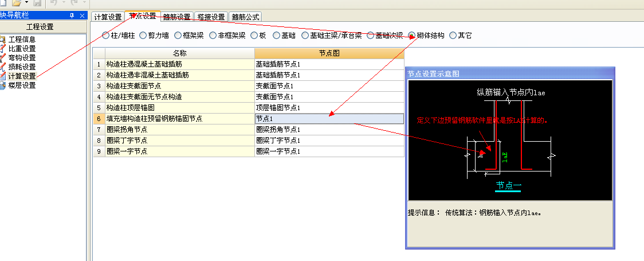Select row 构造柱遇混凝土基础插筋
Screen dimensions: 644x261
coord(180,64)
